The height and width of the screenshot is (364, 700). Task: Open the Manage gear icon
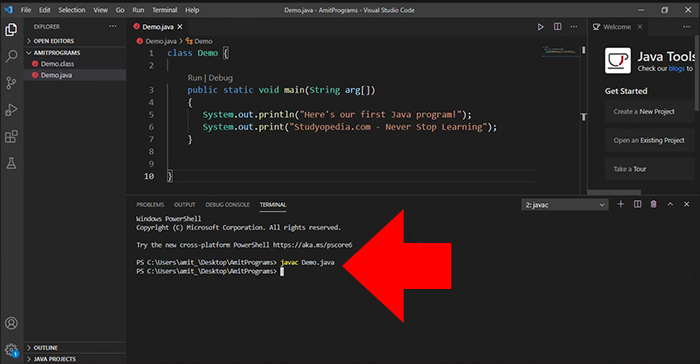[11, 350]
